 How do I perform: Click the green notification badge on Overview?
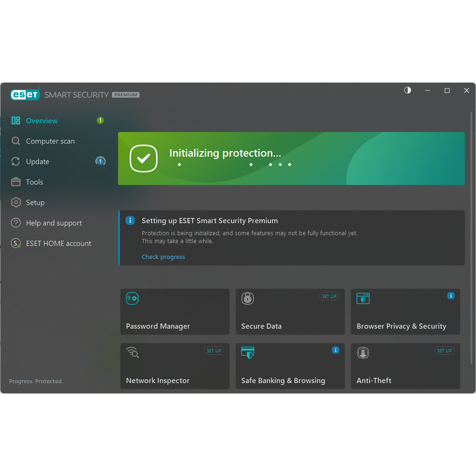pos(100,120)
